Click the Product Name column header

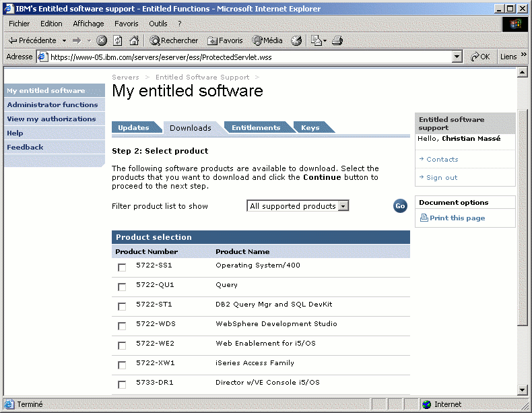(242, 251)
